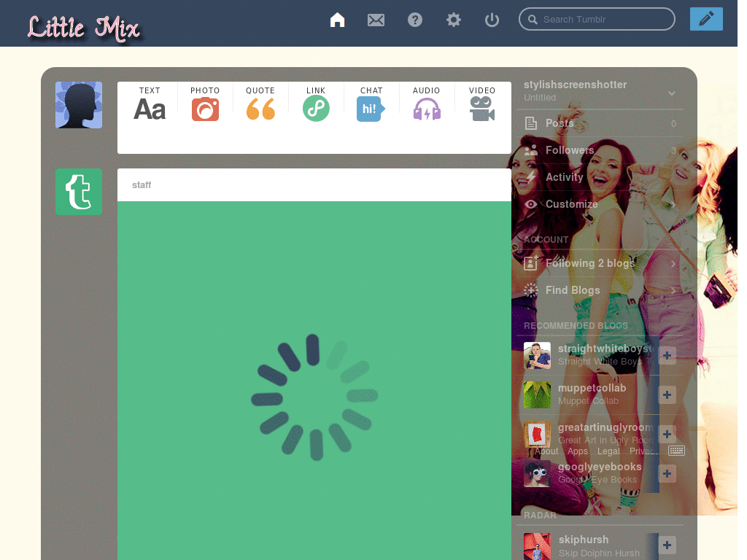Follow straightwhiteboys blog with plus button
Viewport: 747px width, 560px height.
coord(667,355)
